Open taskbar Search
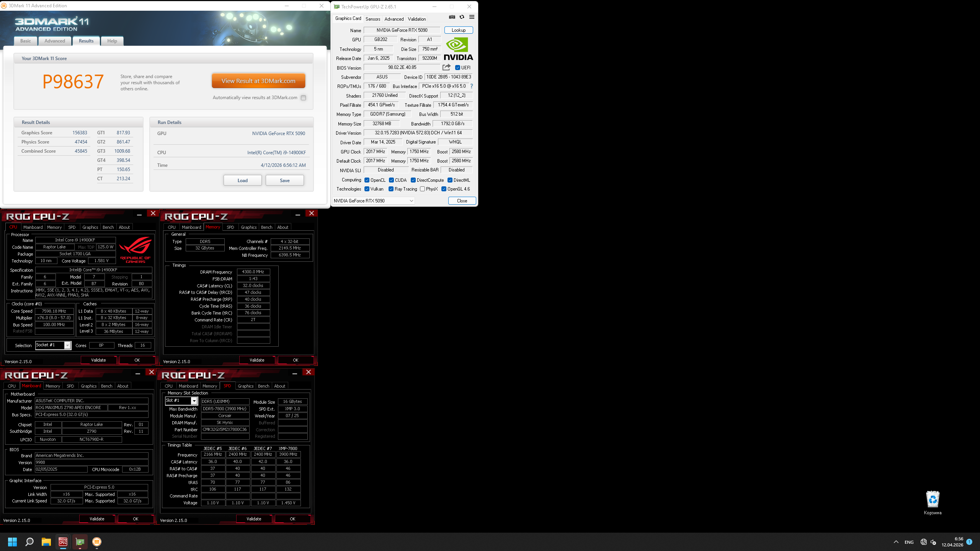This screenshot has width=980, height=551. [29, 542]
